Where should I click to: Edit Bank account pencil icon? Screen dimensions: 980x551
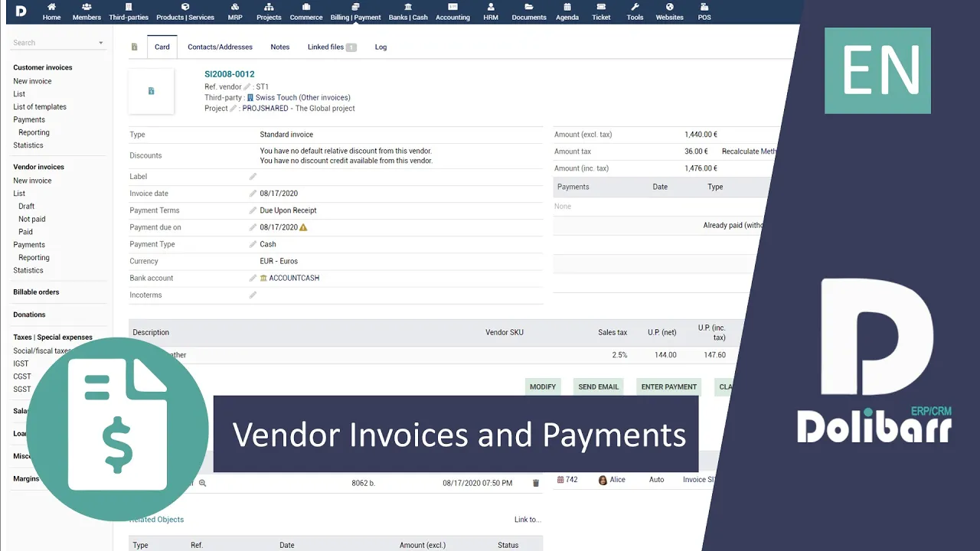pos(253,278)
